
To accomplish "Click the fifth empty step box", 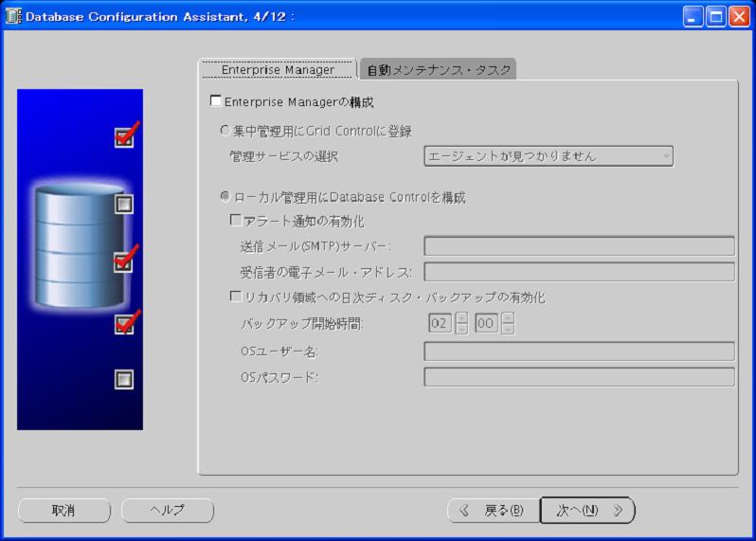I will pyautogui.click(x=124, y=379).
